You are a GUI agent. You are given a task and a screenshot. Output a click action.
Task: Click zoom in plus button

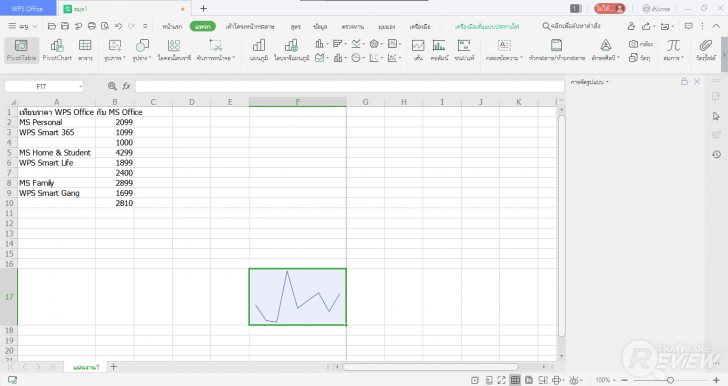(x=716, y=380)
